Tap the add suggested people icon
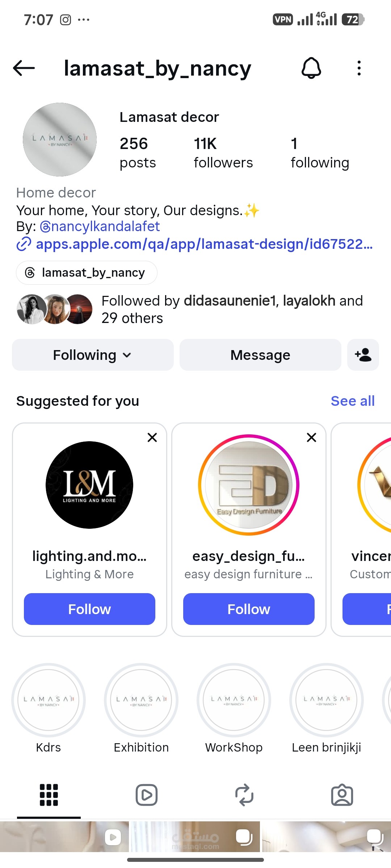Screen dimensions: 391x868 tap(363, 355)
